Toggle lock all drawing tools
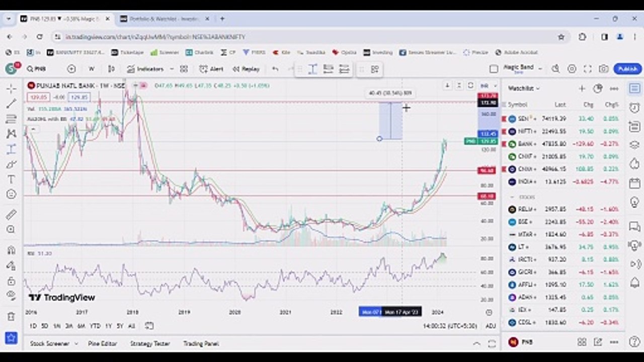Viewport: 644px width, 362px height. coord(11,281)
